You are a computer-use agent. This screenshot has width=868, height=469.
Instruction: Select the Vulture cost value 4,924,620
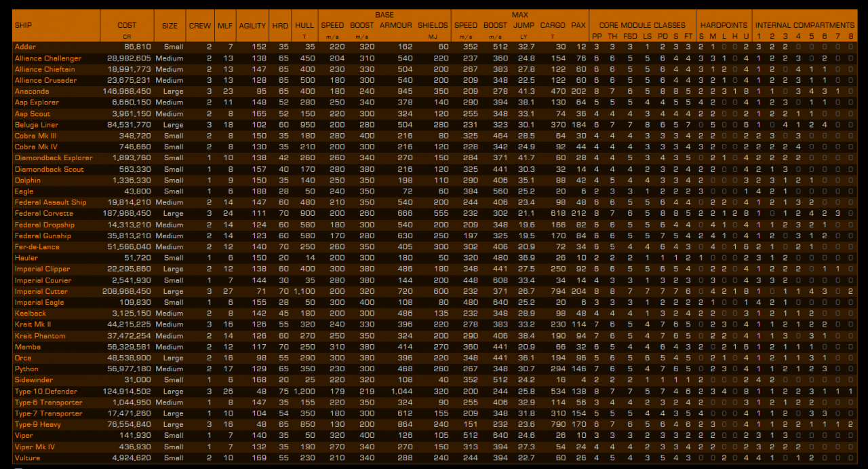click(132, 457)
